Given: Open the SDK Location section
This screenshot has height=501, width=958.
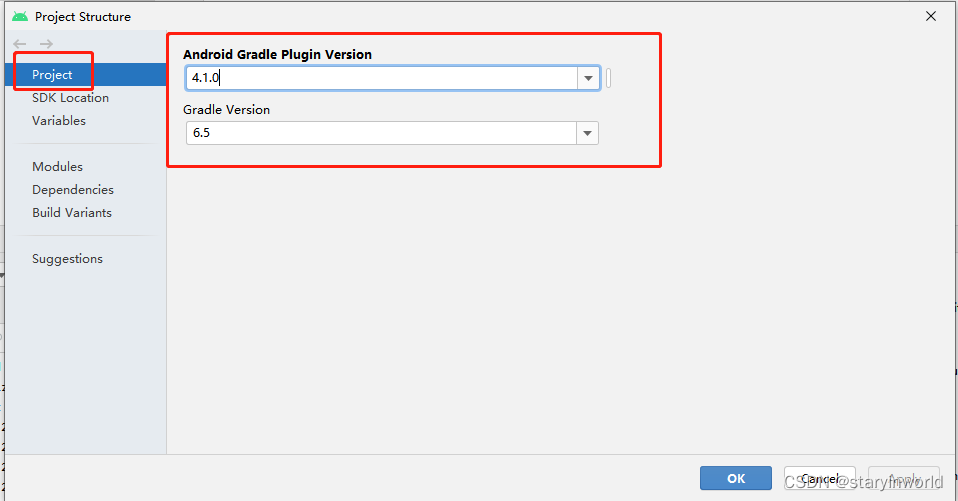Looking at the screenshot, I should point(70,98).
